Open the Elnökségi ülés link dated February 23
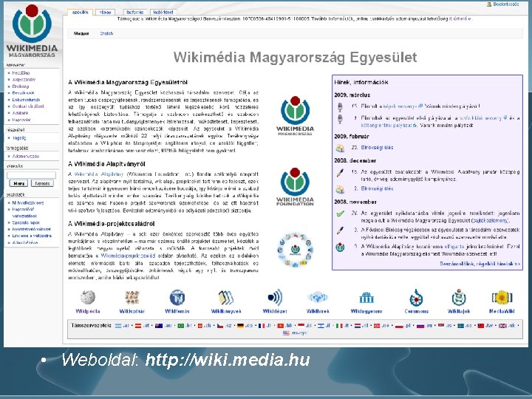 coord(377,148)
